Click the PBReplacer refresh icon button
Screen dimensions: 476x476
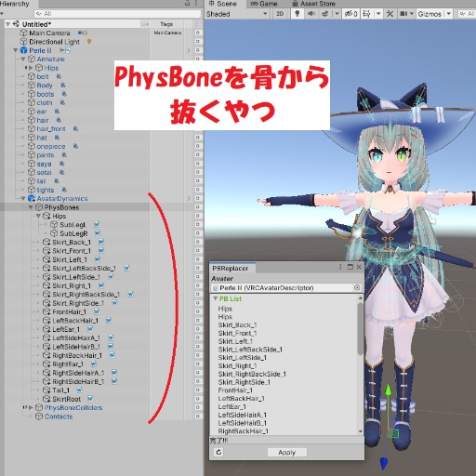pyautogui.click(x=218, y=452)
